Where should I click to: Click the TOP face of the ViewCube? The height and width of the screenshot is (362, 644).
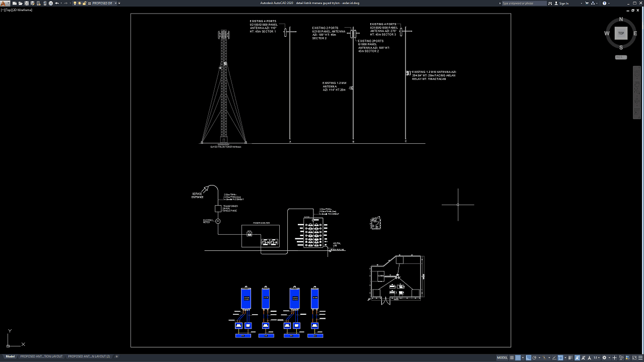[621, 33]
